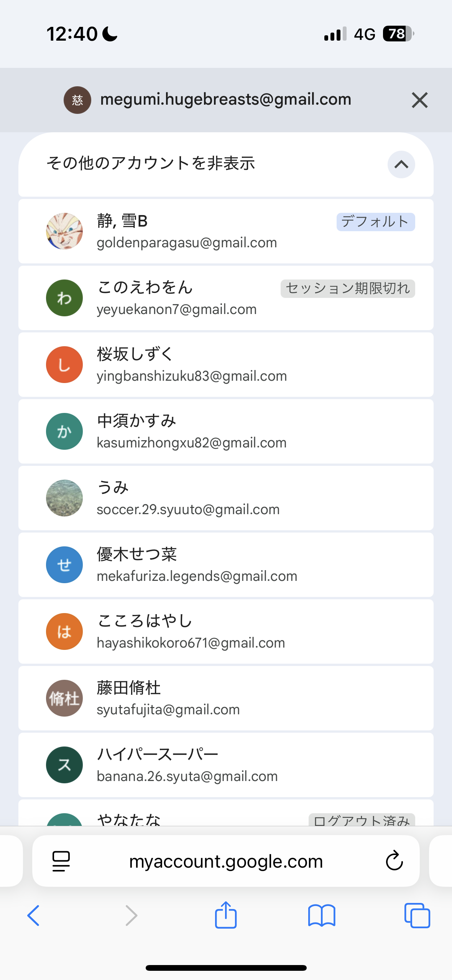Select the 優木せつ菜 account entry
452x980 pixels.
tap(226, 565)
